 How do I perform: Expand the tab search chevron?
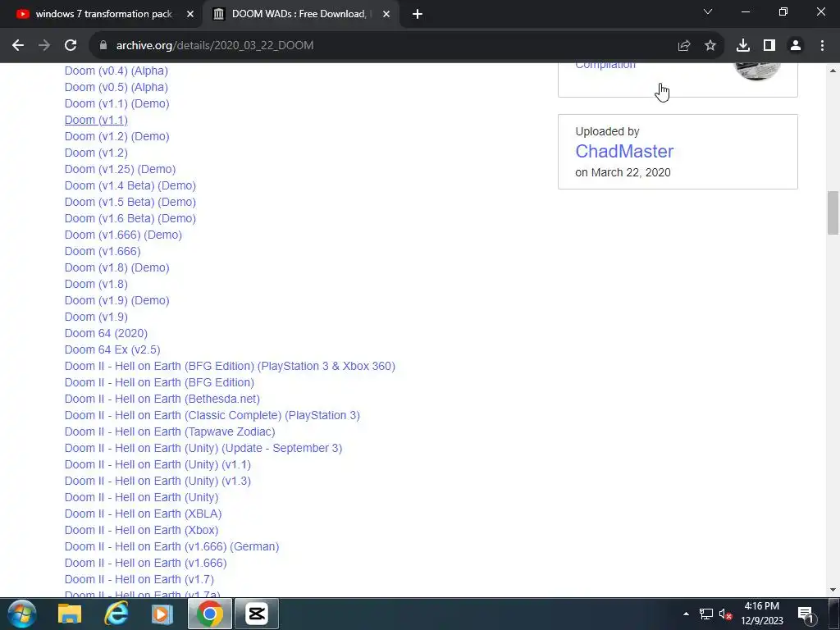pos(708,11)
